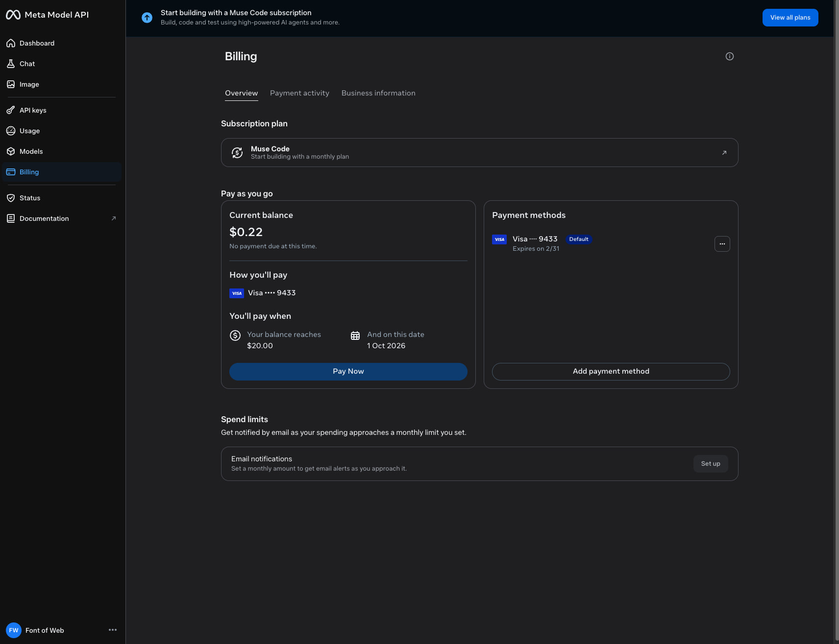Click the Pay Now button

click(348, 372)
